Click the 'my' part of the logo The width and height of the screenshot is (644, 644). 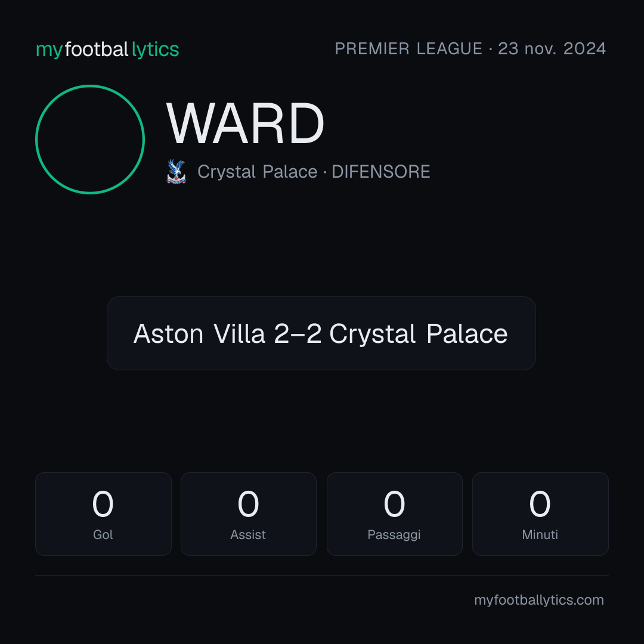point(49,51)
